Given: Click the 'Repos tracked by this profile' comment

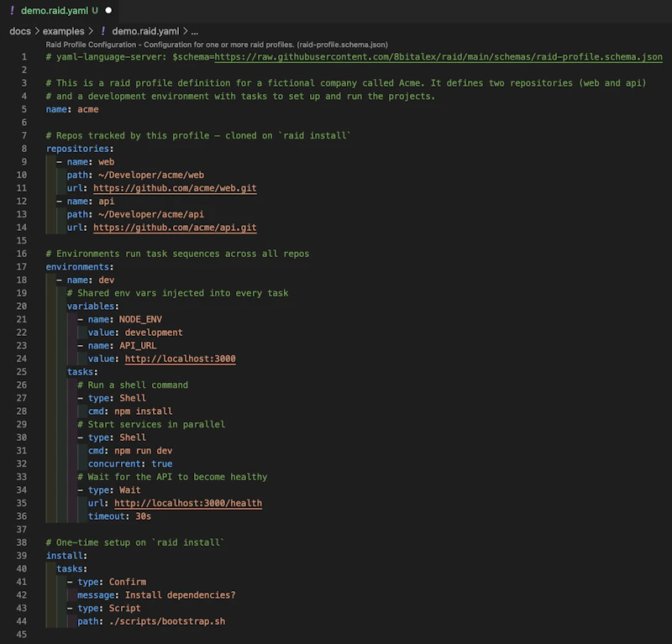Looking at the screenshot, I should (198, 135).
